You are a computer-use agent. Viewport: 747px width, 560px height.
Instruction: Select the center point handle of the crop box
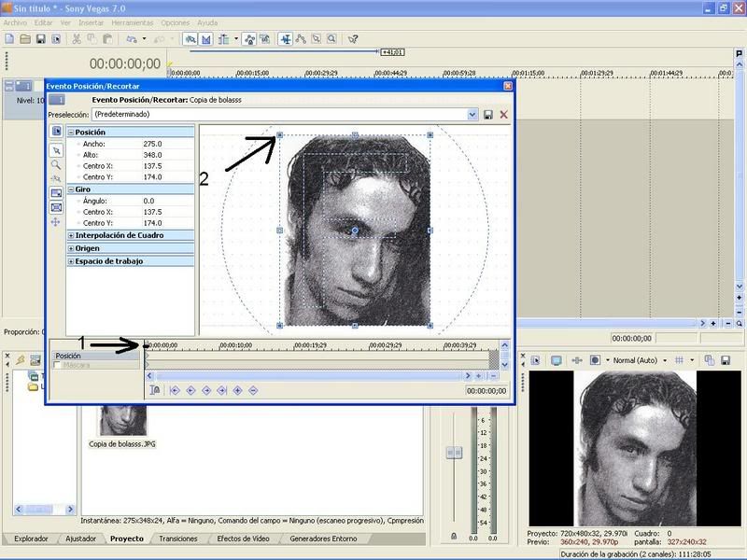pos(355,231)
